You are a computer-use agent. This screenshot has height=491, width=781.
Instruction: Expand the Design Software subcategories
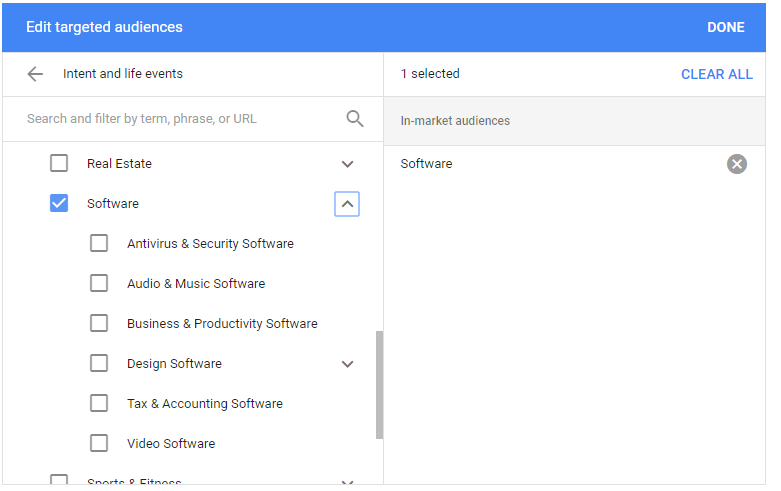point(347,364)
